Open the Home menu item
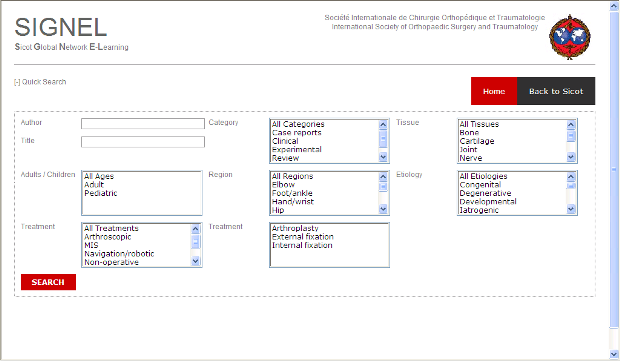The image size is (620, 361). (494, 91)
